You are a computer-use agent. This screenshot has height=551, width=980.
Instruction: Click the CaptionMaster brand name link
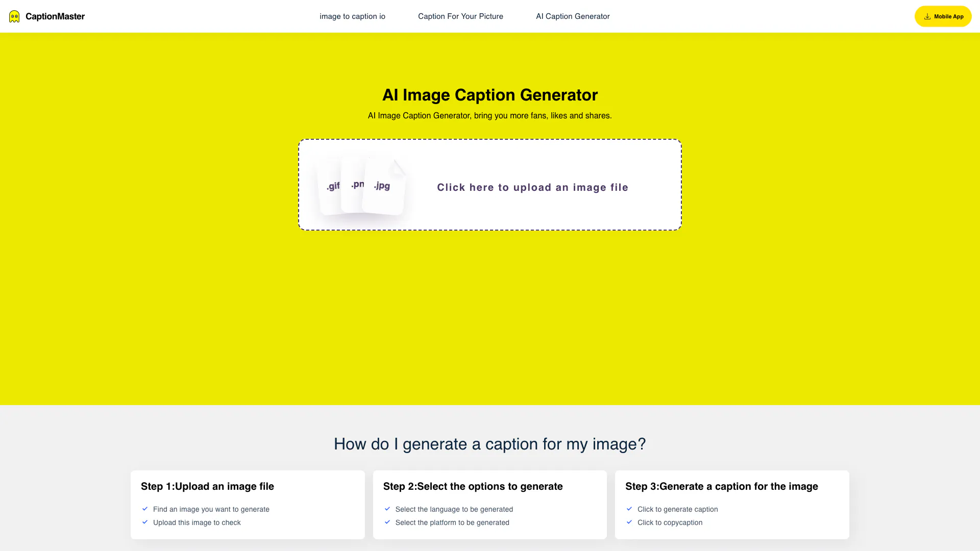coord(55,16)
